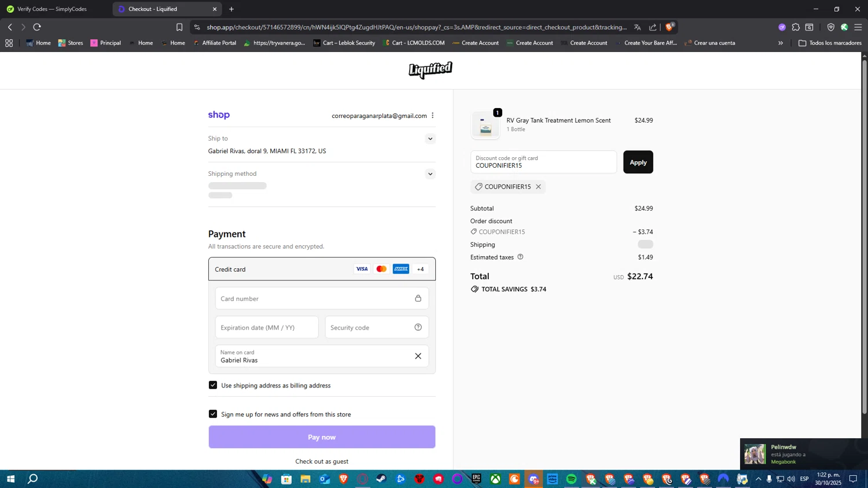Open Brave Shields lion icon
Viewport: 868px width, 488px height.
(x=670, y=27)
